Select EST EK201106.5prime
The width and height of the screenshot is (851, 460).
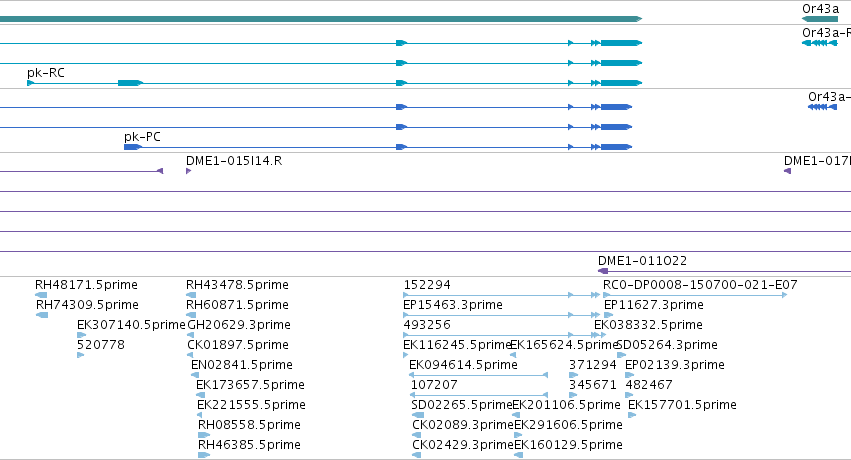coord(566,405)
